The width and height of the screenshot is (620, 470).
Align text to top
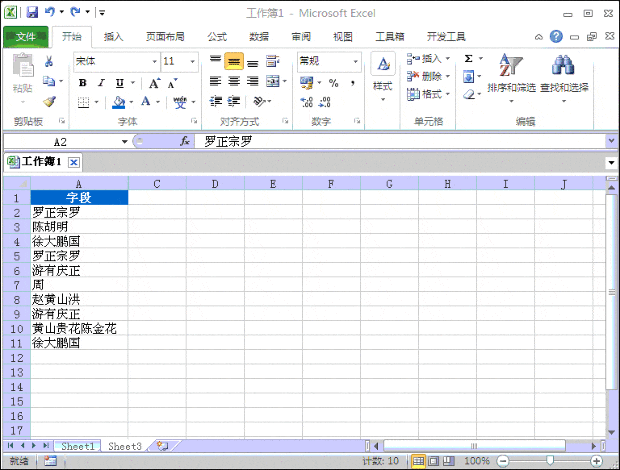click(215, 60)
